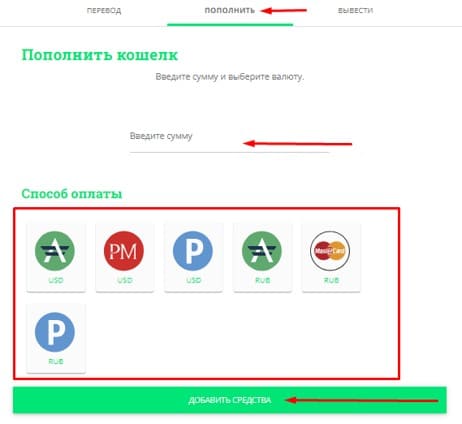462x424 pixels.
Task: Click the Способ оплаты section title
Action: point(72,194)
